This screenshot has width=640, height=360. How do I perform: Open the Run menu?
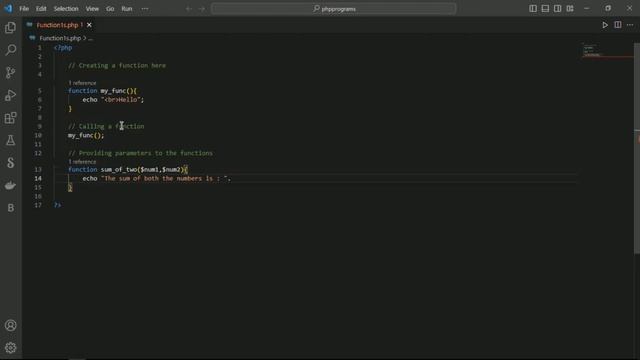[x=127, y=9]
